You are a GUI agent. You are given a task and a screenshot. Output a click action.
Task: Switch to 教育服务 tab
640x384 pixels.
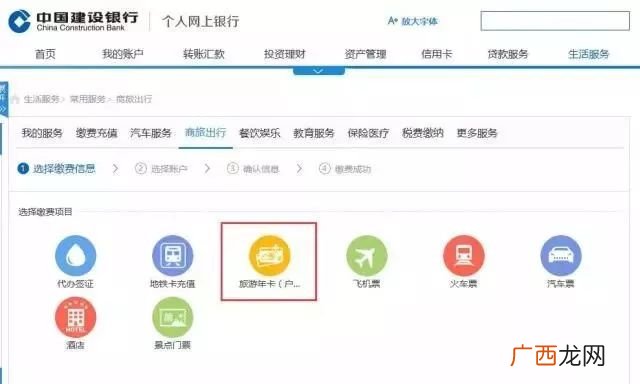tap(314, 133)
